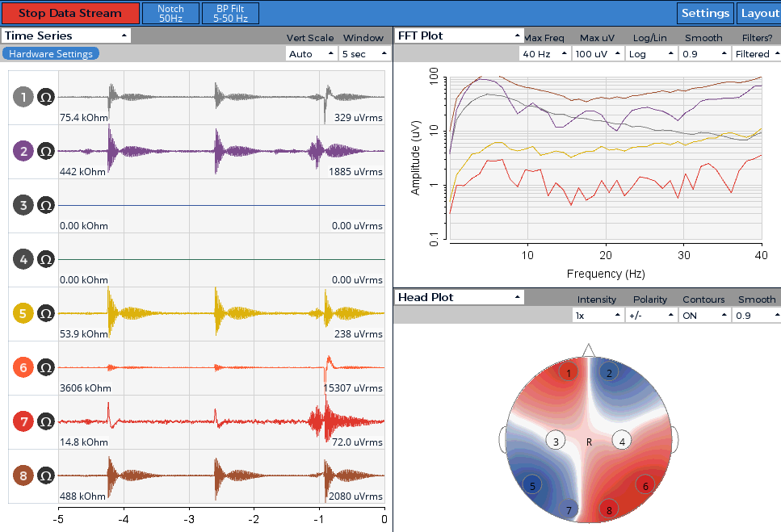Toggle channel 5 yellow number button

pos(23,313)
